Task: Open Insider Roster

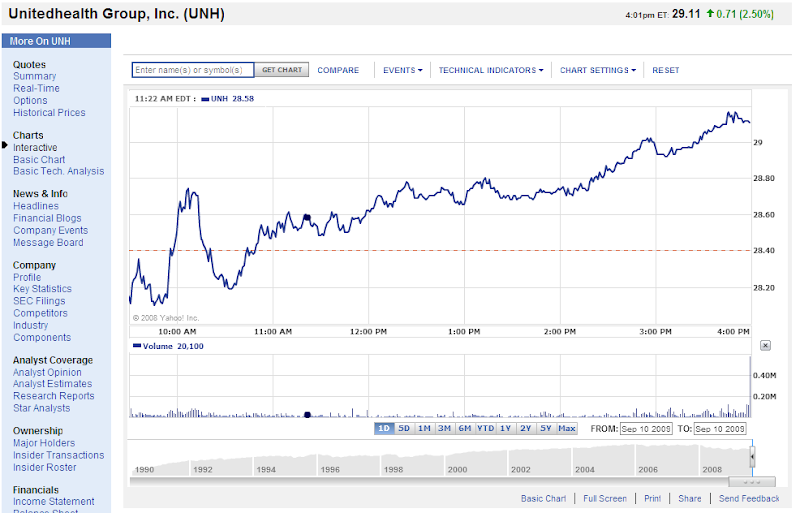Action: pos(44,468)
